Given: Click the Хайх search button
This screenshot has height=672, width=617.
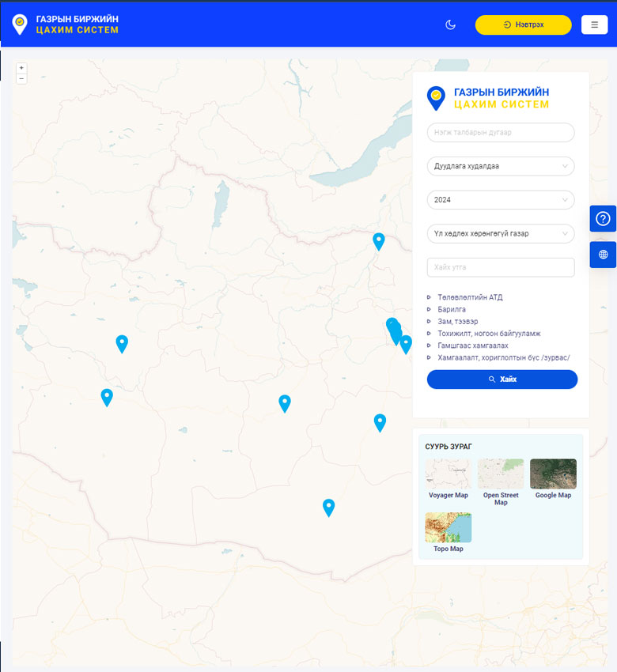Looking at the screenshot, I should [x=502, y=379].
